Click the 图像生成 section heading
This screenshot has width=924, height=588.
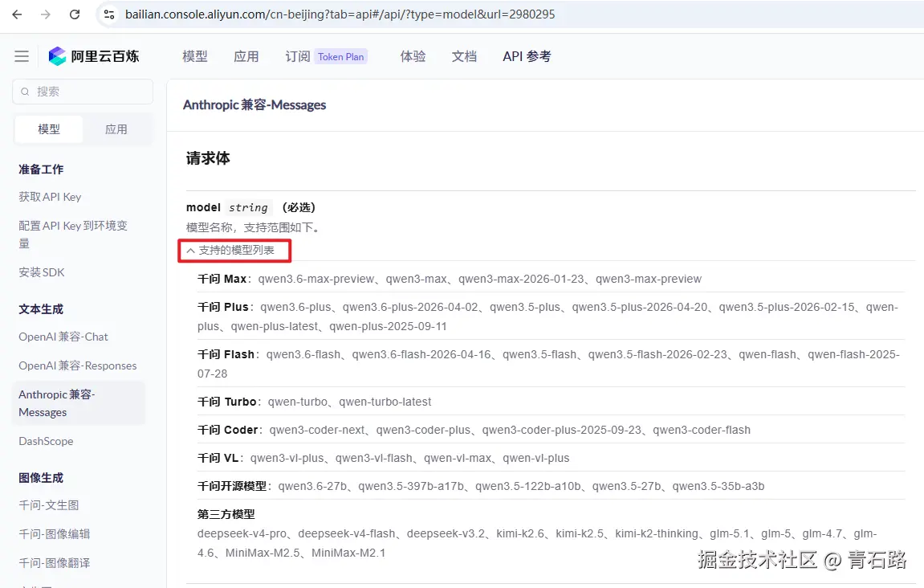[x=41, y=478]
